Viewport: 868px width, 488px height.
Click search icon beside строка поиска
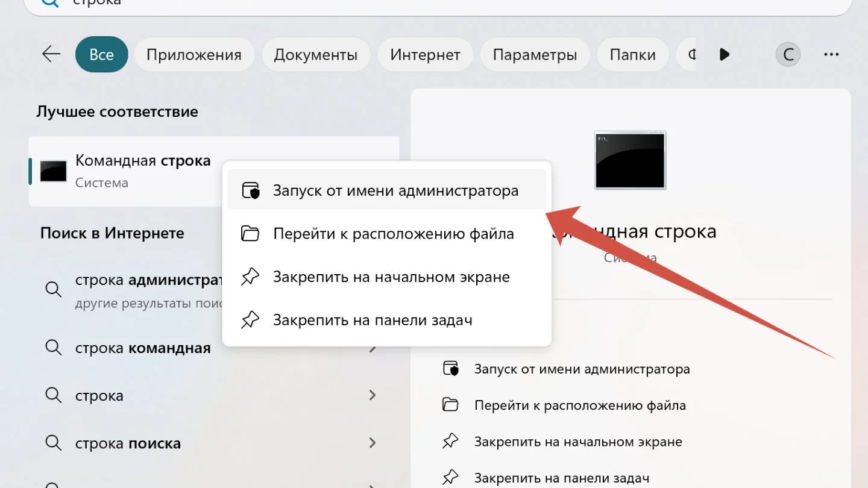pos(54,443)
